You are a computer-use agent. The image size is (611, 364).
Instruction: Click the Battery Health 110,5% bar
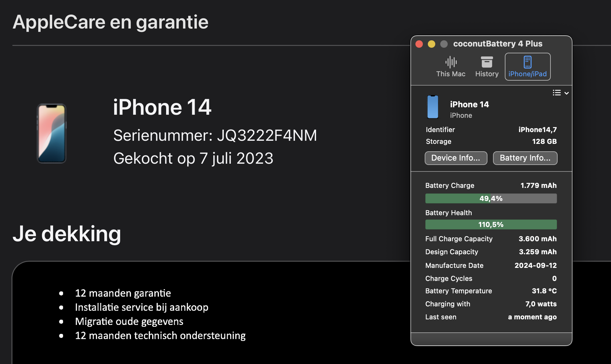(491, 224)
